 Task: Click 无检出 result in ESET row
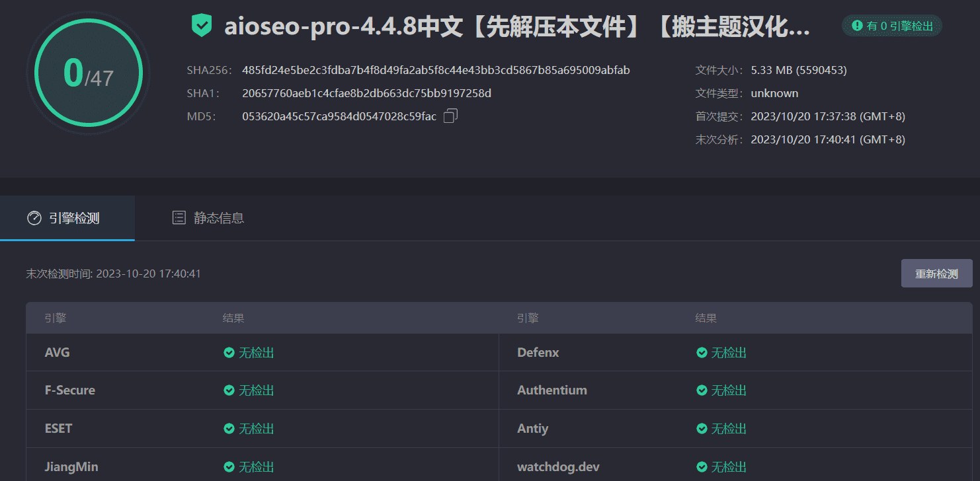coord(257,429)
